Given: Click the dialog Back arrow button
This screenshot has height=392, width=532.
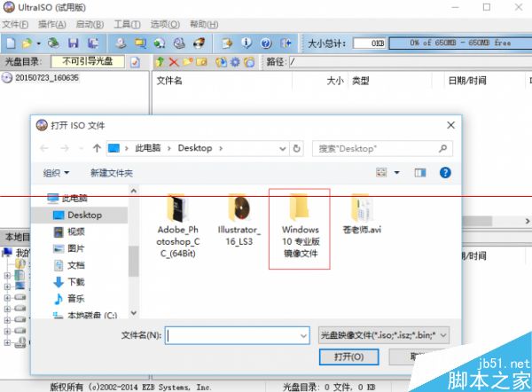Looking at the screenshot, I should coord(44,148).
